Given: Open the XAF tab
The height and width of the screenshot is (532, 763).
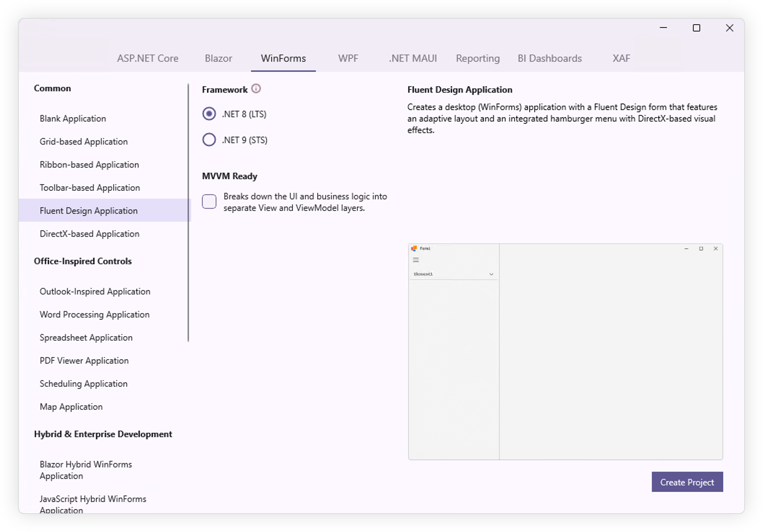Looking at the screenshot, I should [x=621, y=58].
